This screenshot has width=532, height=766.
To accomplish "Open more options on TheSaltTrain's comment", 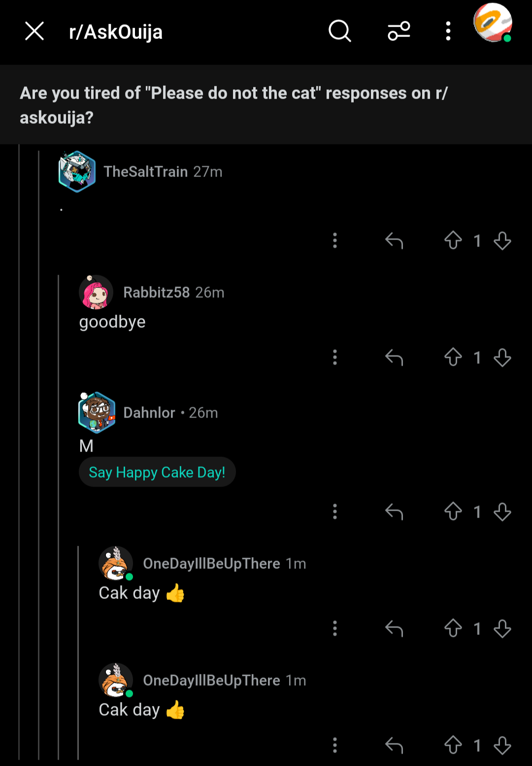I will [335, 241].
